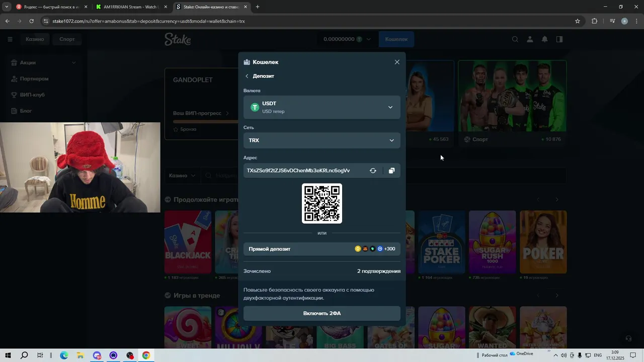
Task: Switch to the Спорт header tab
Action: [67, 39]
